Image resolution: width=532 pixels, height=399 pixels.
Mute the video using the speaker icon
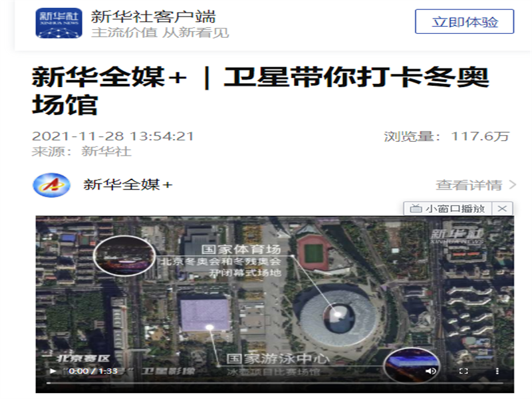431,371
